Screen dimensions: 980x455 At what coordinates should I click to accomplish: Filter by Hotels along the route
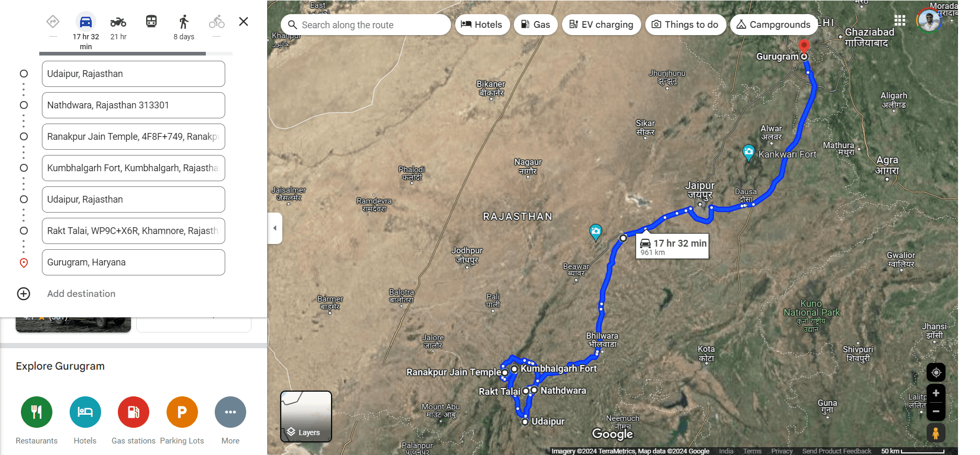[x=482, y=25]
